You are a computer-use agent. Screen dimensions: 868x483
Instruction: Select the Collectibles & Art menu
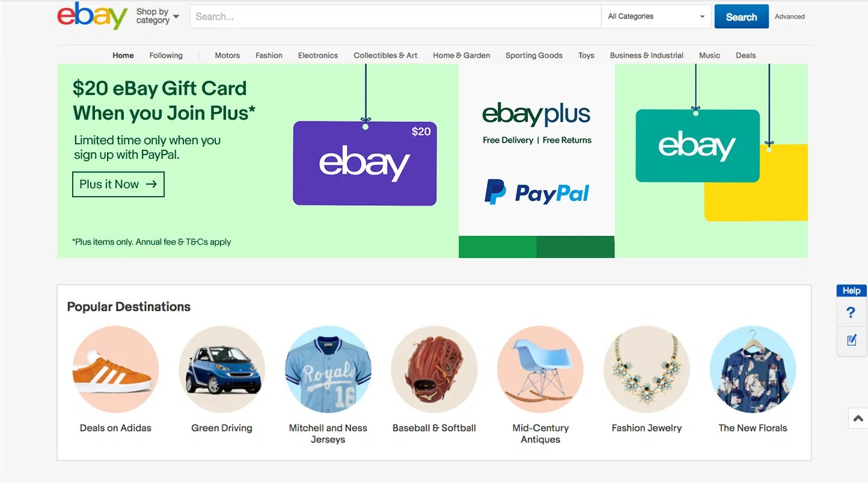tap(385, 55)
